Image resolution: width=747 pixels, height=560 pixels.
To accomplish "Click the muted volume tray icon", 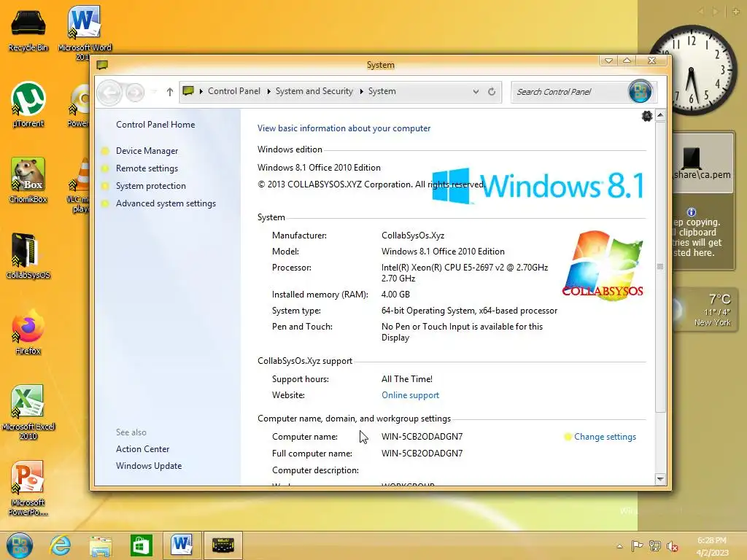I will 672,545.
